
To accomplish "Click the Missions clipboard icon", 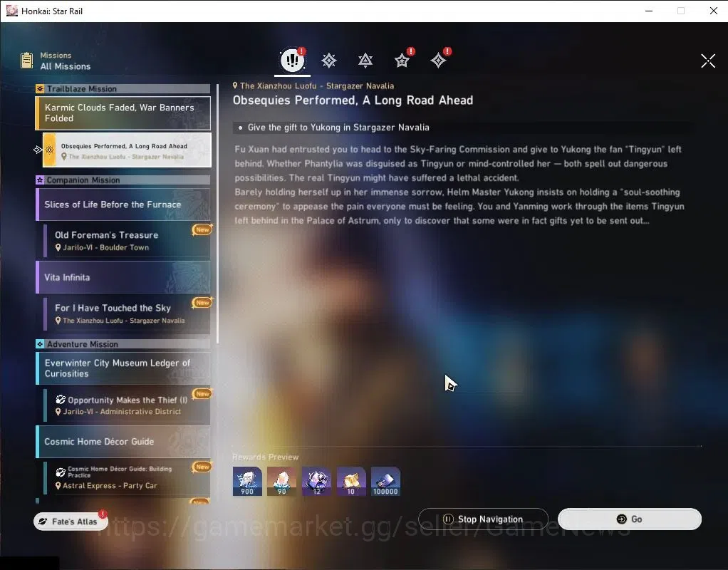I will [27, 61].
